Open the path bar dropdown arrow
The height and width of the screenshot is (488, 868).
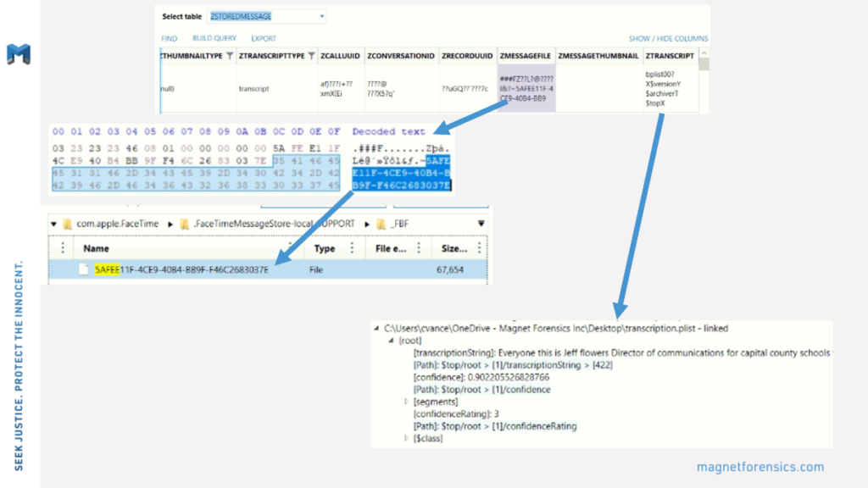coord(481,224)
